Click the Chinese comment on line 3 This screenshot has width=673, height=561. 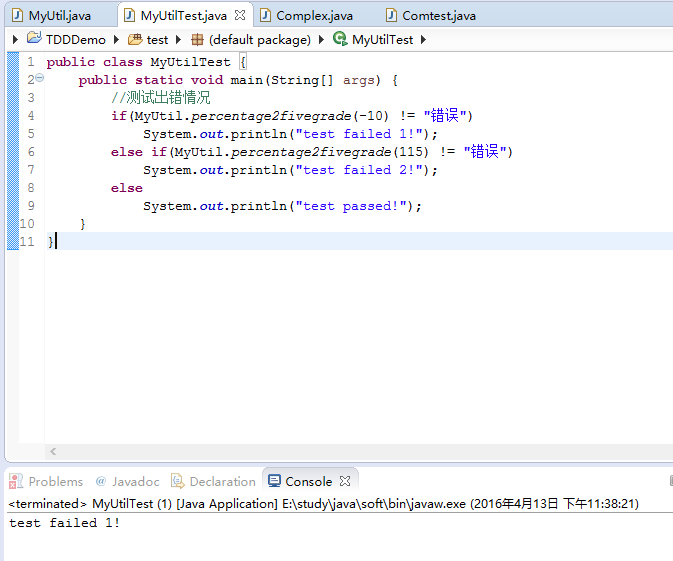coord(161,97)
